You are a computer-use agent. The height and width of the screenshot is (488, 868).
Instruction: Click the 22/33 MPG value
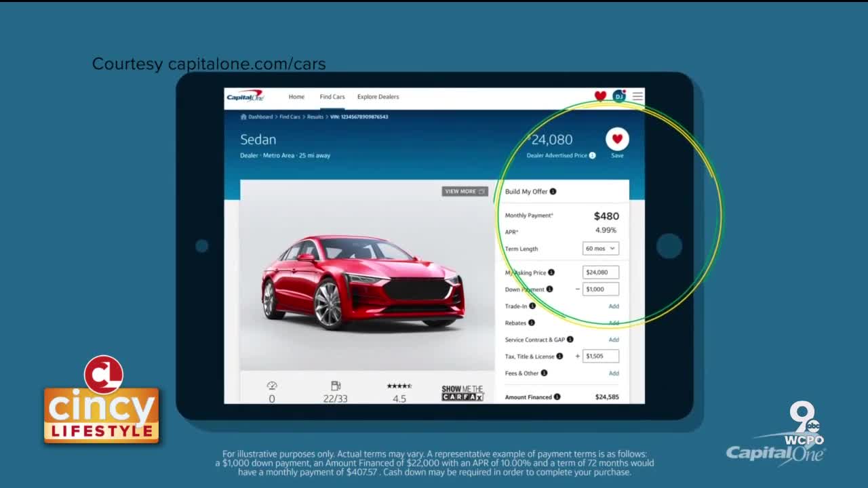335,399
